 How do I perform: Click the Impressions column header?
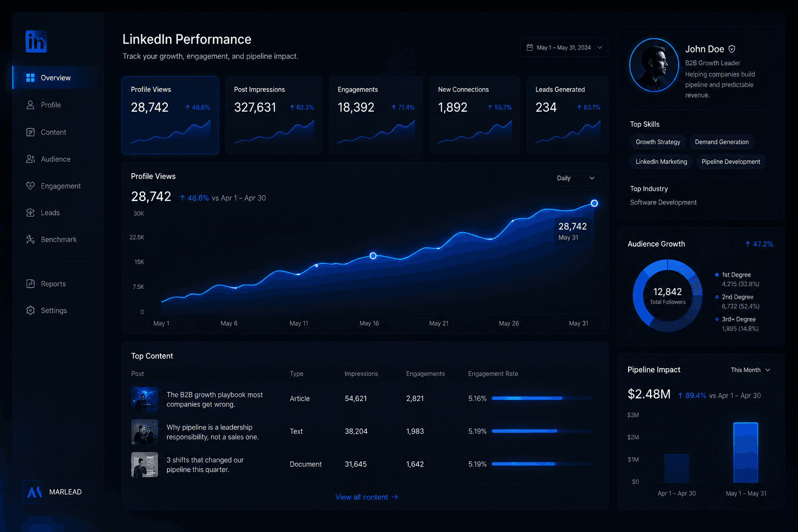tap(361, 374)
